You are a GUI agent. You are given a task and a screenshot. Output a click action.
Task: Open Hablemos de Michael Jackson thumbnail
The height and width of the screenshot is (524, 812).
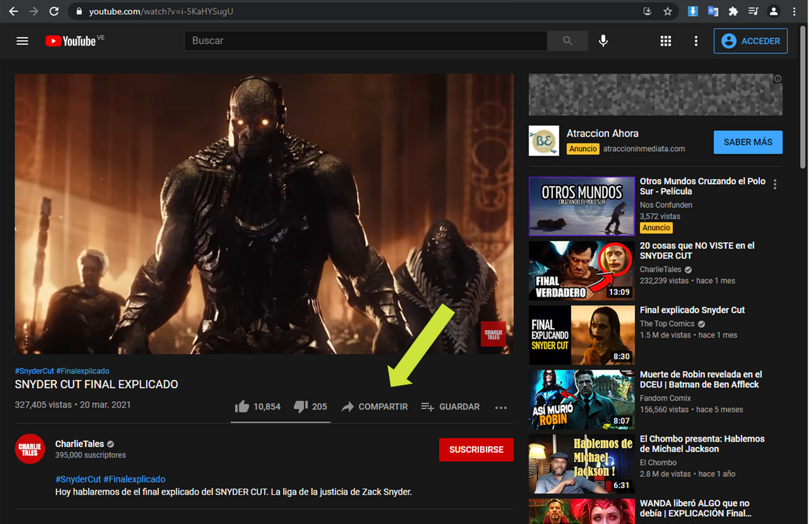(x=582, y=464)
